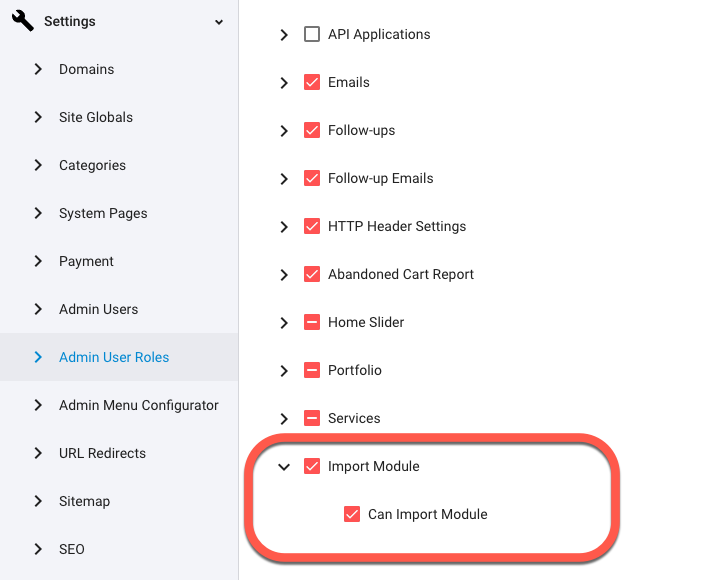Click the 'HTTP Header Settings' label

[397, 227]
